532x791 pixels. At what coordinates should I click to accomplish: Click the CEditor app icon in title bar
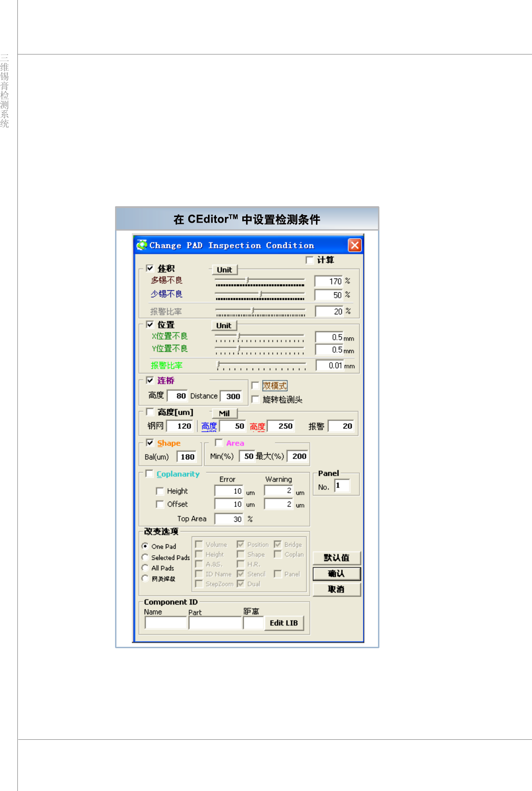(141, 245)
